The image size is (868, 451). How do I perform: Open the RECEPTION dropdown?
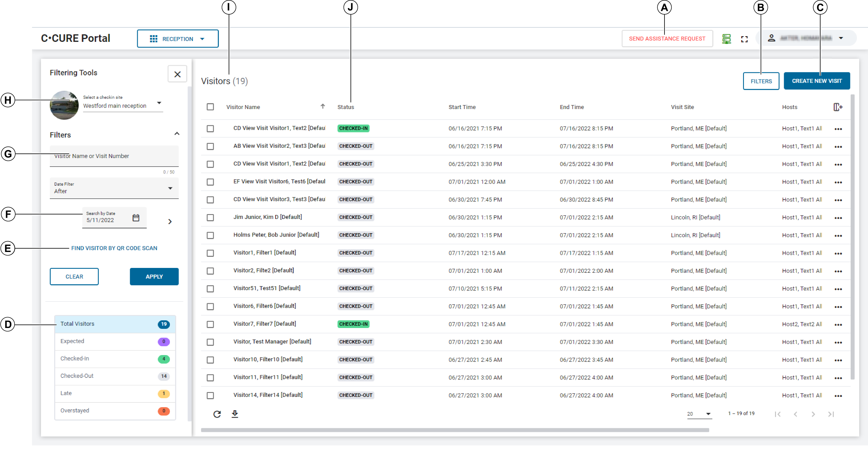(178, 39)
